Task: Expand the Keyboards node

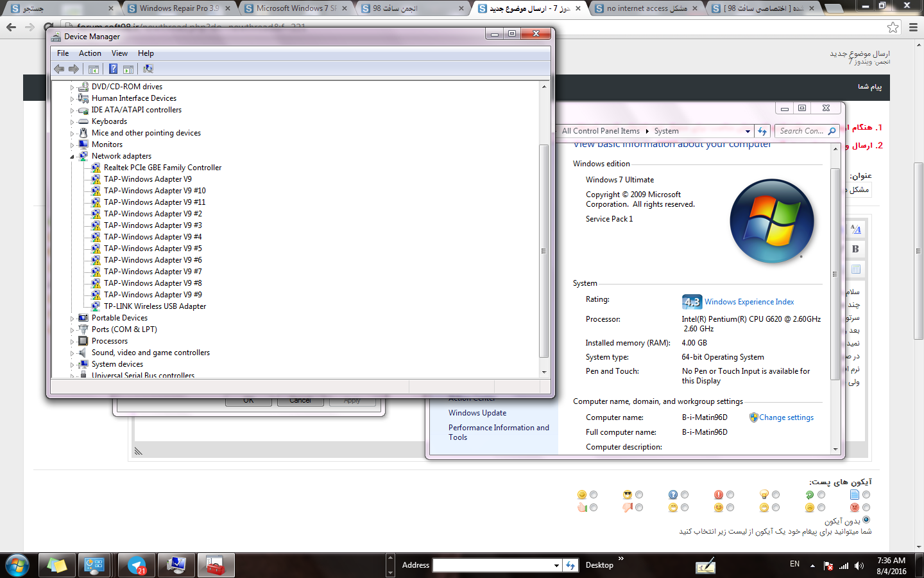Action: 72,122
